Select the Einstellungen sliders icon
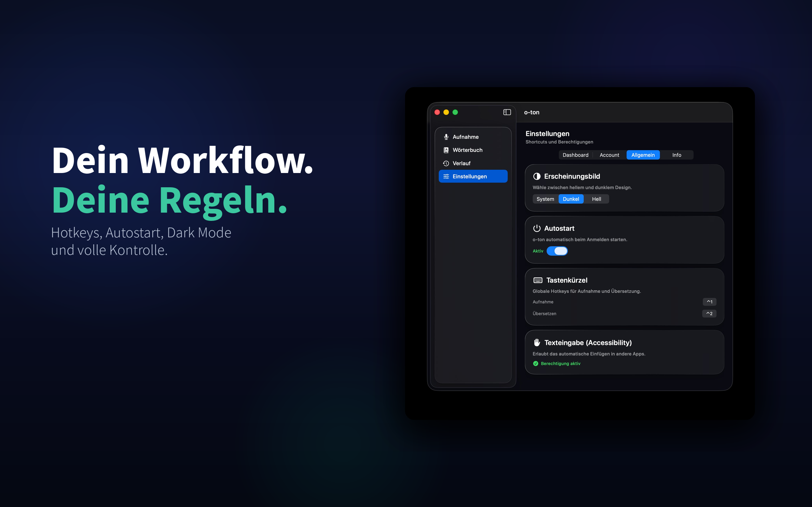This screenshot has width=812, height=507. pos(446,176)
